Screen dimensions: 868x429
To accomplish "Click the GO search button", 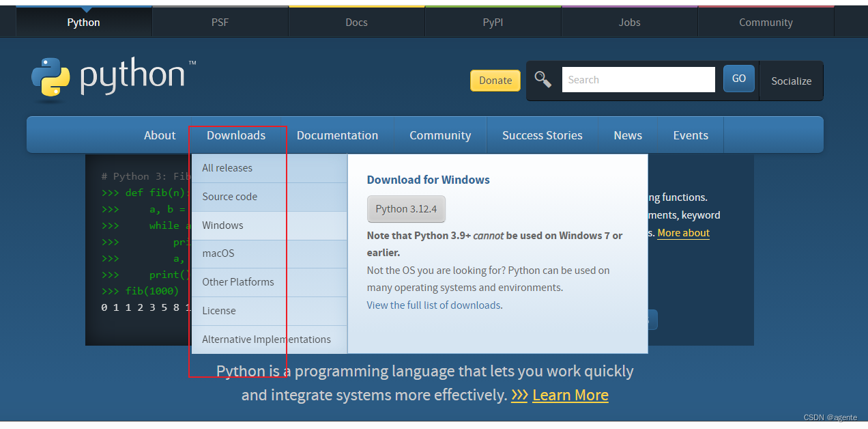I will 739,79.
